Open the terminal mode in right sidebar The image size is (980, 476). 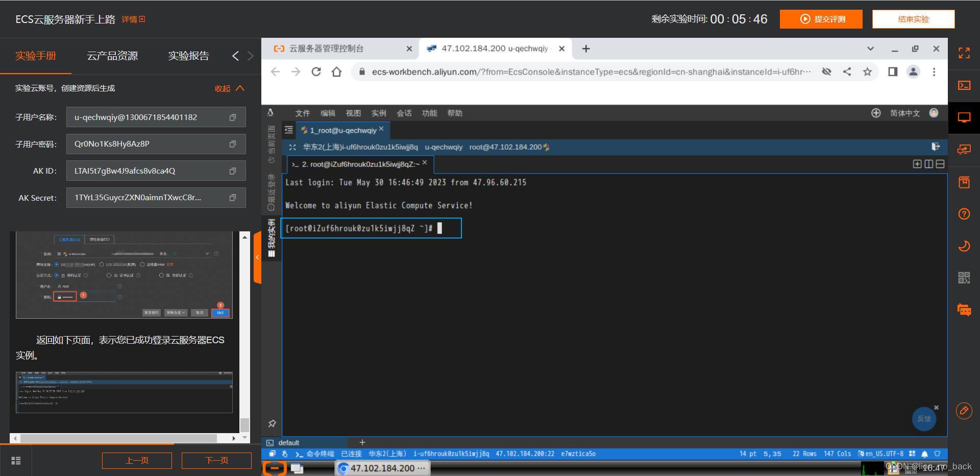(x=964, y=85)
